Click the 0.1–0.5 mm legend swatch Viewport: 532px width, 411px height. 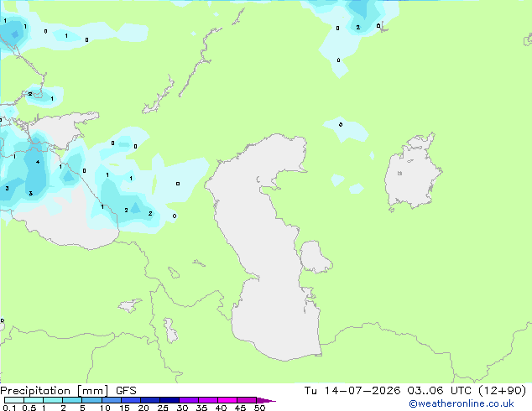click(x=14, y=400)
